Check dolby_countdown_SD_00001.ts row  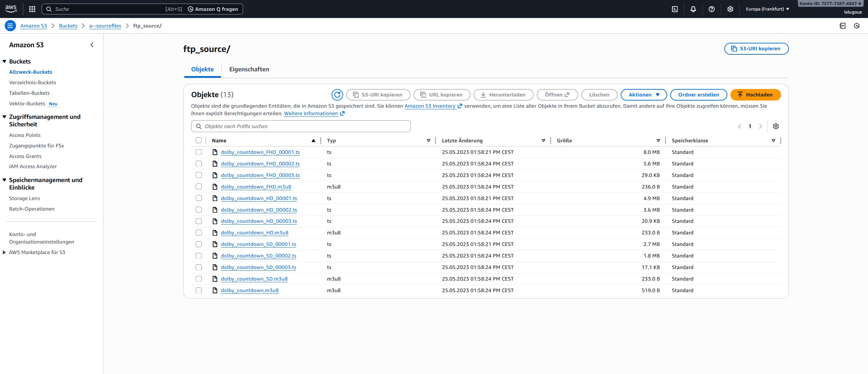[199, 244]
